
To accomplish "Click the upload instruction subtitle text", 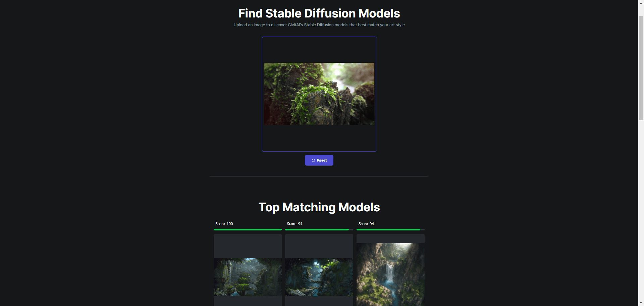I will tap(319, 25).
